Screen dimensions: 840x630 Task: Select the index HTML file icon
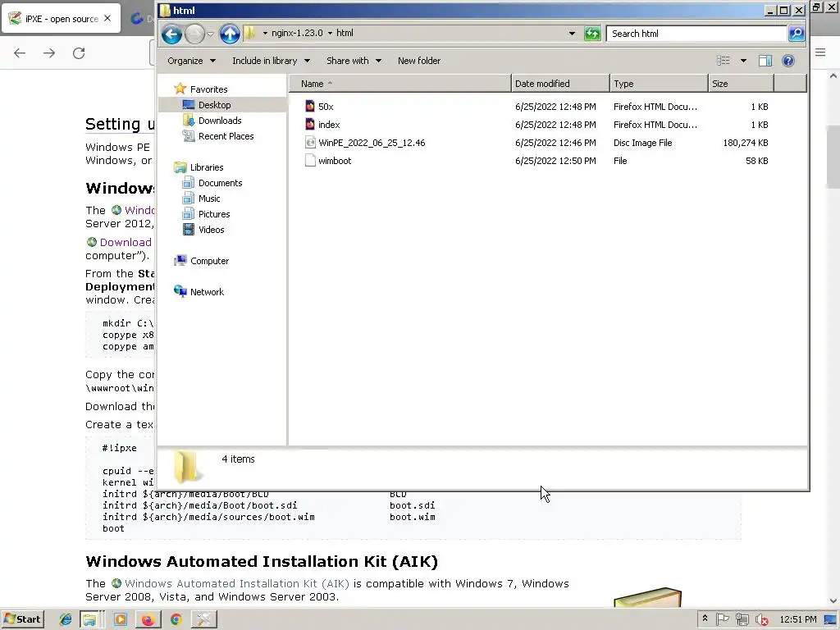[x=310, y=125]
